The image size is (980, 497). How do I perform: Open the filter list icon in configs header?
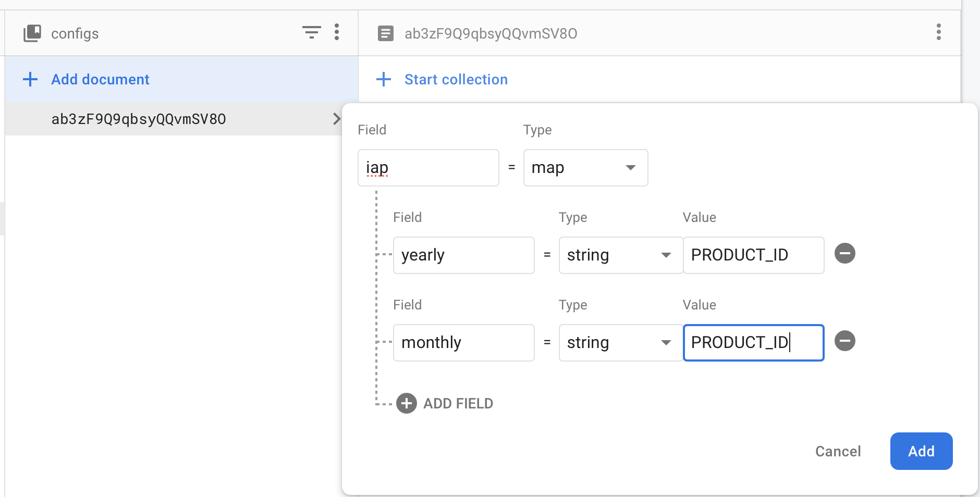click(312, 32)
